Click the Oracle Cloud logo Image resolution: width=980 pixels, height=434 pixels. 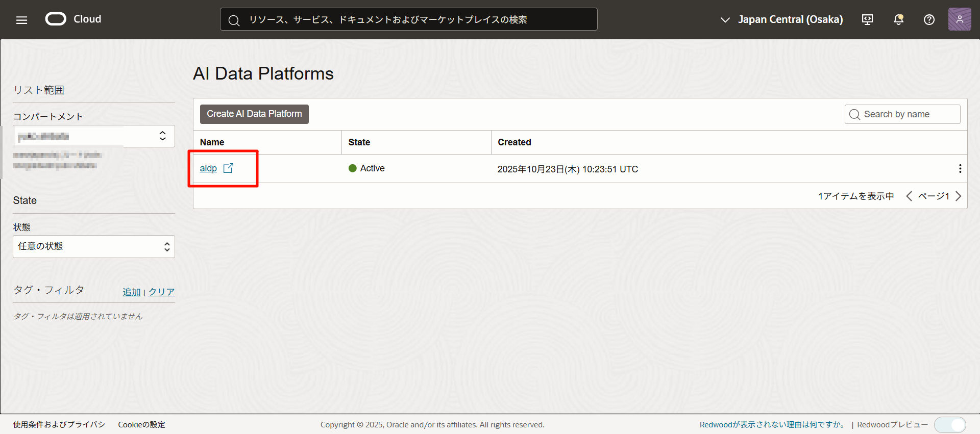(73, 19)
